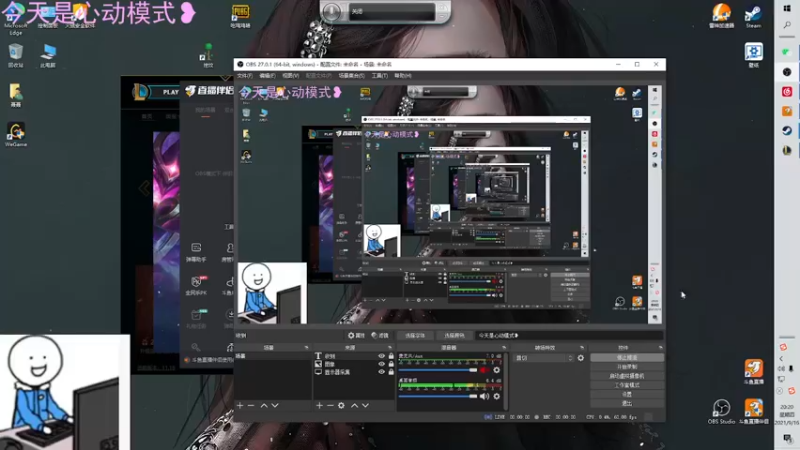Pop out the Sources dock panel
The width and height of the screenshot is (800, 450).
coord(390,347)
